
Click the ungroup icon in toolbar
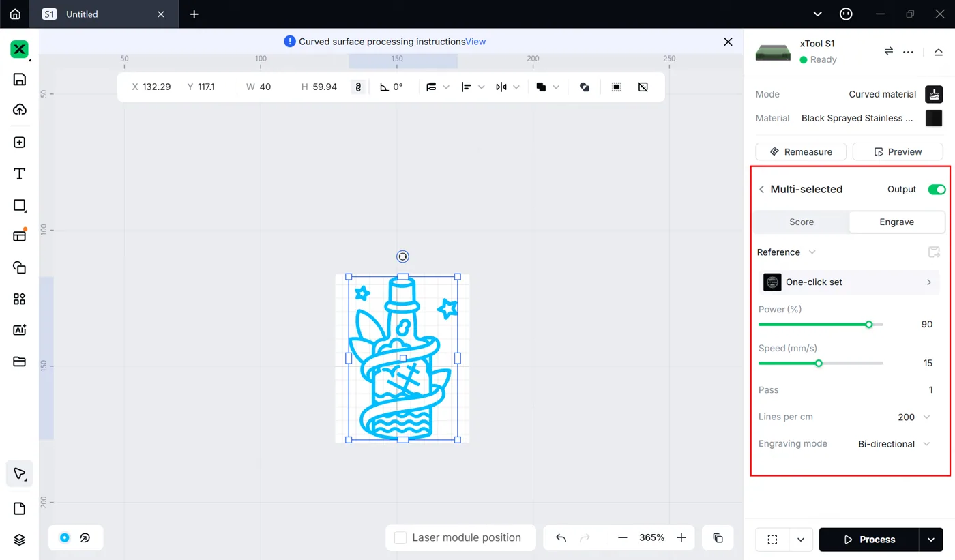click(643, 87)
